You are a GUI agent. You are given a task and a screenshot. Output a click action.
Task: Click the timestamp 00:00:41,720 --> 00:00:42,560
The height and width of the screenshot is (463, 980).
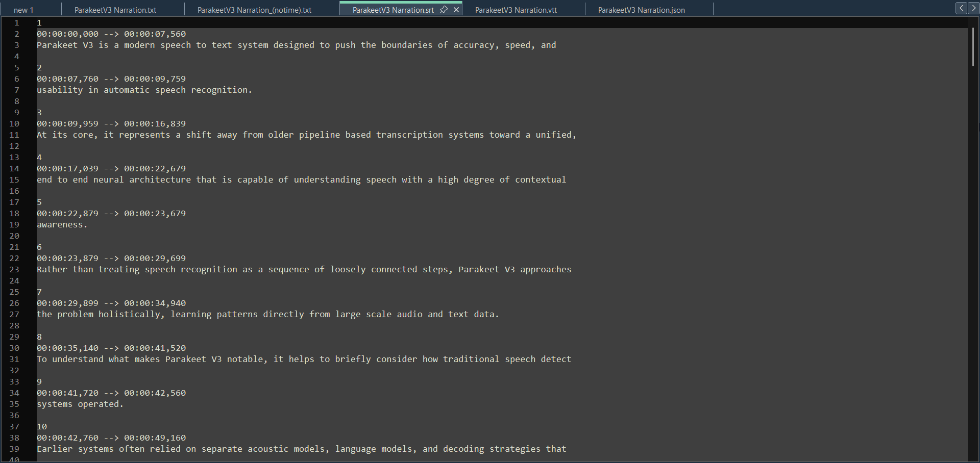coord(111,393)
